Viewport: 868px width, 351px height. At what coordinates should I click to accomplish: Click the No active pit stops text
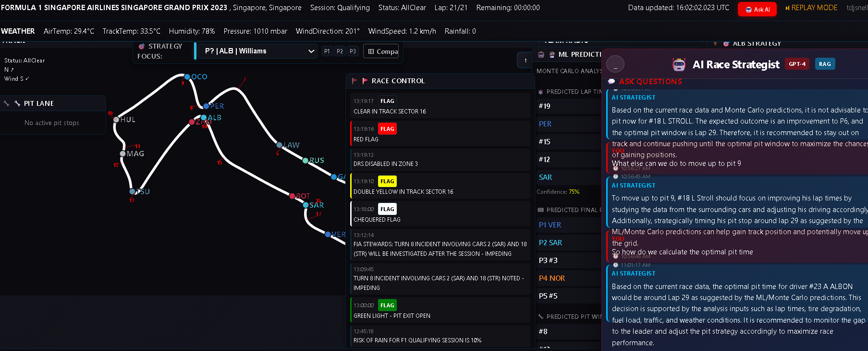click(52, 123)
